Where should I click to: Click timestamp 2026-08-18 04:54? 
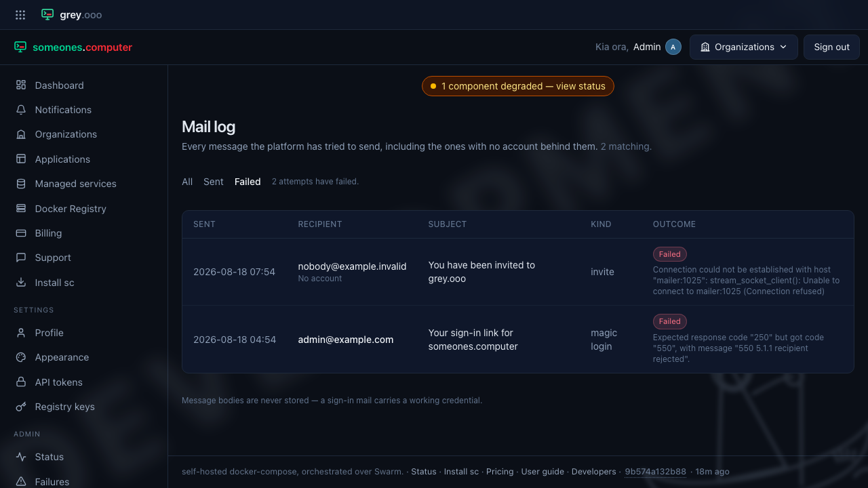pos(235,340)
